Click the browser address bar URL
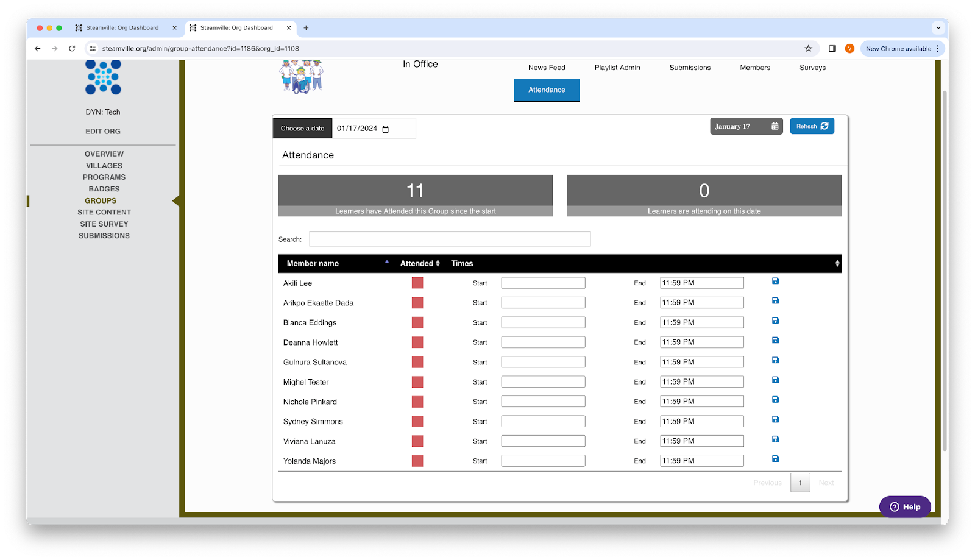 [200, 49]
